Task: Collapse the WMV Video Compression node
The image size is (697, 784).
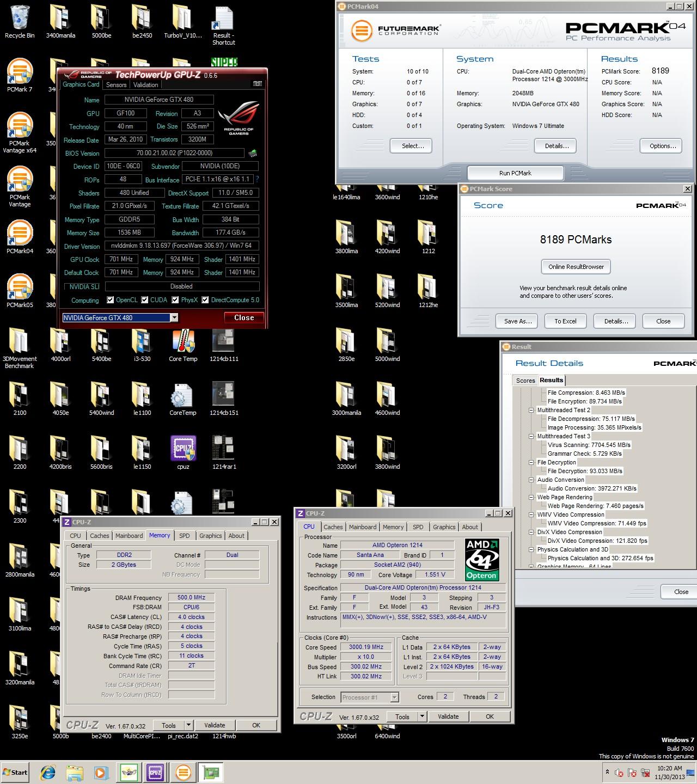Action: pyautogui.click(x=531, y=514)
